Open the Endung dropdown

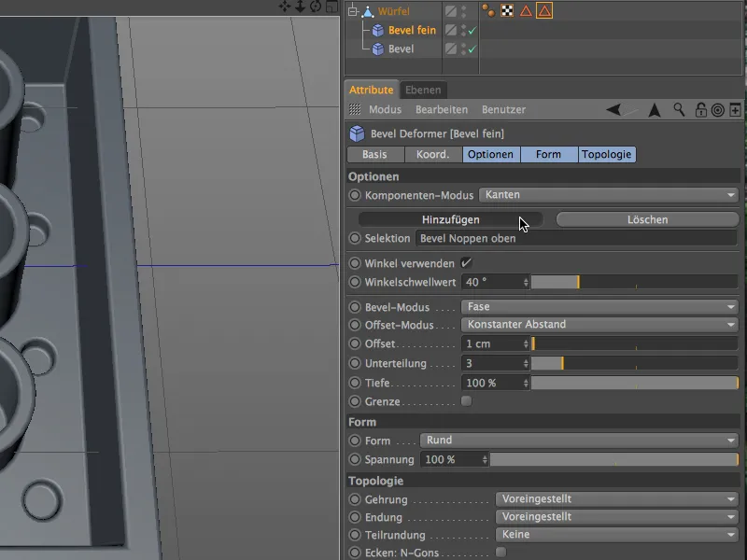(617, 517)
